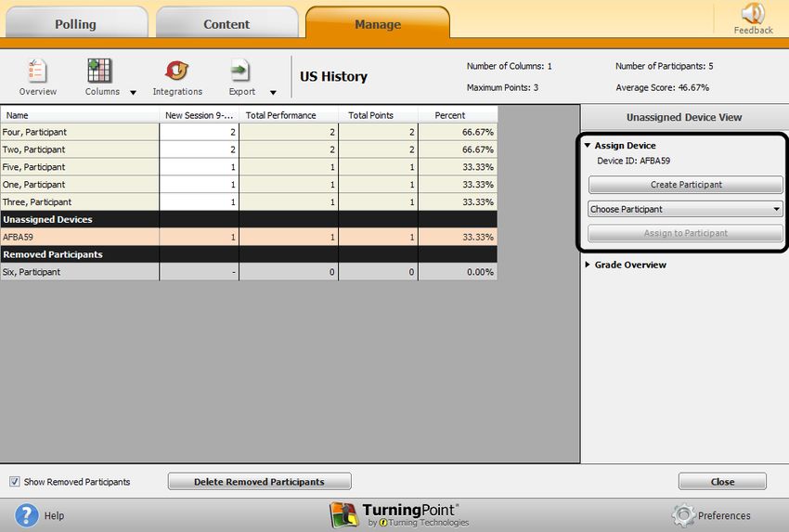Expand the Grade Overview section
The width and height of the screenshot is (789, 532).
[x=588, y=265]
